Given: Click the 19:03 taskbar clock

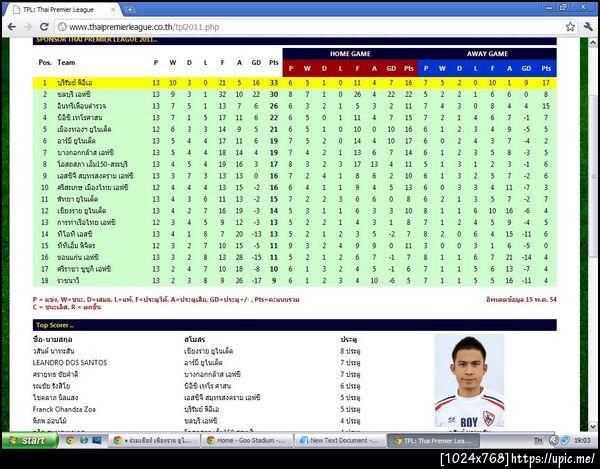Looking at the screenshot, I should point(582,441).
